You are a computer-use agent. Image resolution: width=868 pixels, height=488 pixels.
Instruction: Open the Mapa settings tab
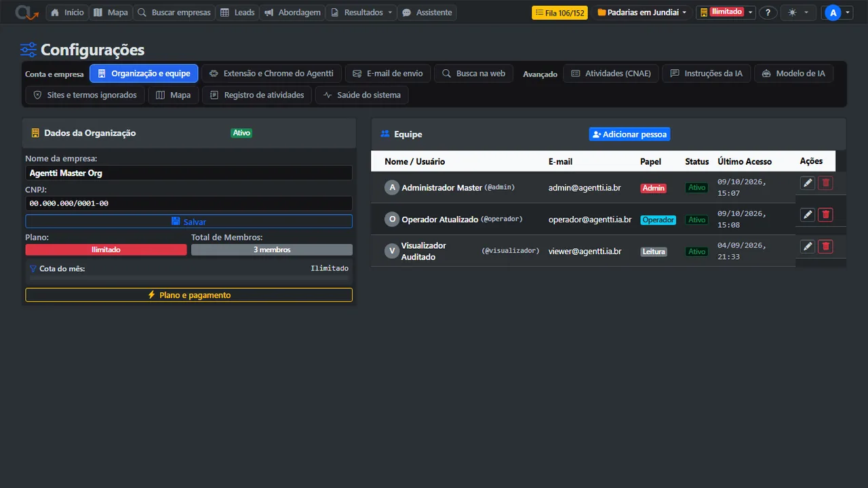click(x=174, y=95)
